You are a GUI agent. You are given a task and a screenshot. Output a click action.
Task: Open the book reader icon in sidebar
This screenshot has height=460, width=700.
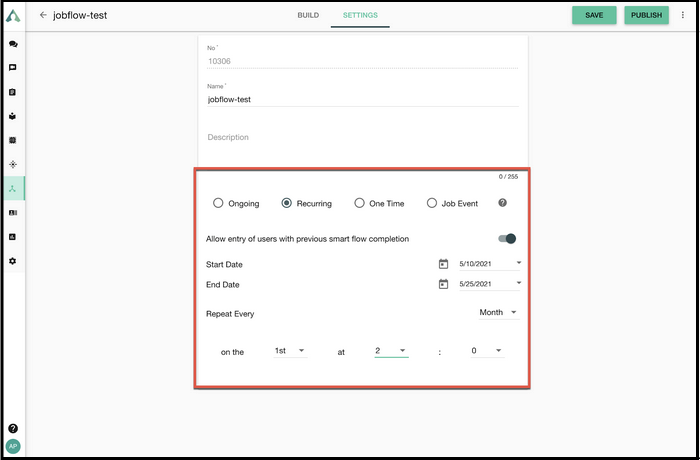pos(13,116)
